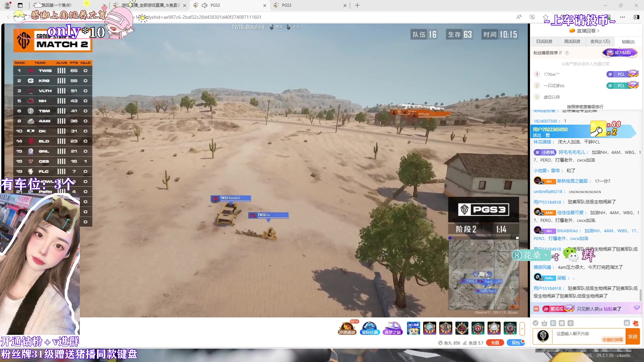Click the 沙漠遗迹 gift icon

click(x=347, y=328)
